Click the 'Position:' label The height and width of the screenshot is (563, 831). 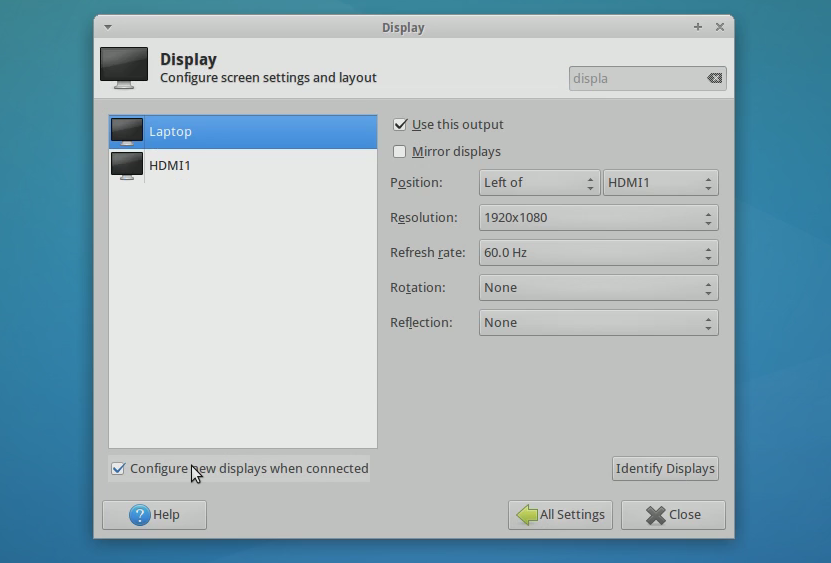(x=416, y=182)
